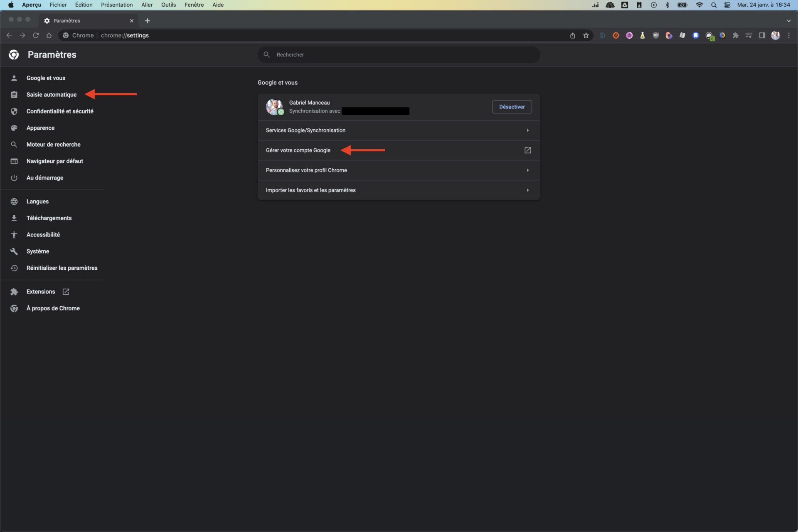Viewport: 798px width, 532px height.
Task: Click the Gabriel Manceau profile picture
Action: point(274,107)
